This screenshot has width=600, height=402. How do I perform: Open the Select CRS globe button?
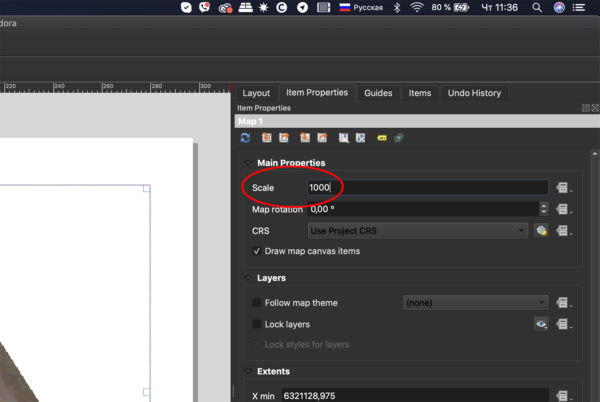(541, 231)
